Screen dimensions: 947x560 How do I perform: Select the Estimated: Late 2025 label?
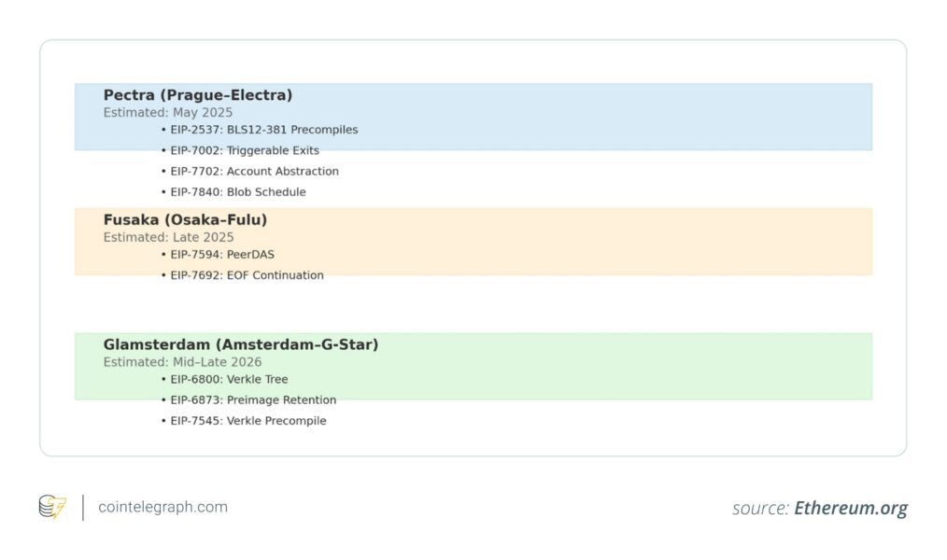tap(169, 238)
